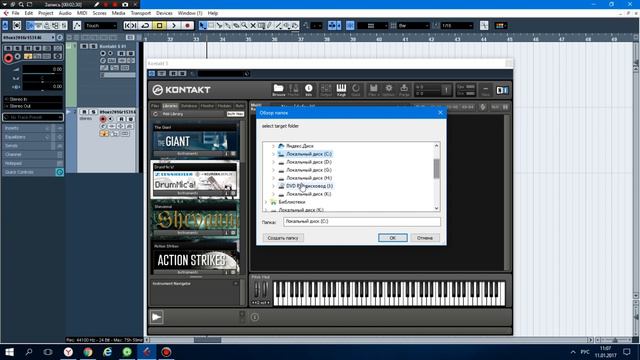Click The Giant library thumbnail

196,141
